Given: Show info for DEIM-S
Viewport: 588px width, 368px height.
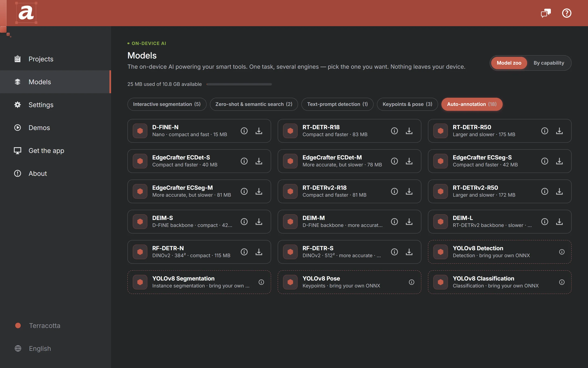Looking at the screenshot, I should 244,222.
